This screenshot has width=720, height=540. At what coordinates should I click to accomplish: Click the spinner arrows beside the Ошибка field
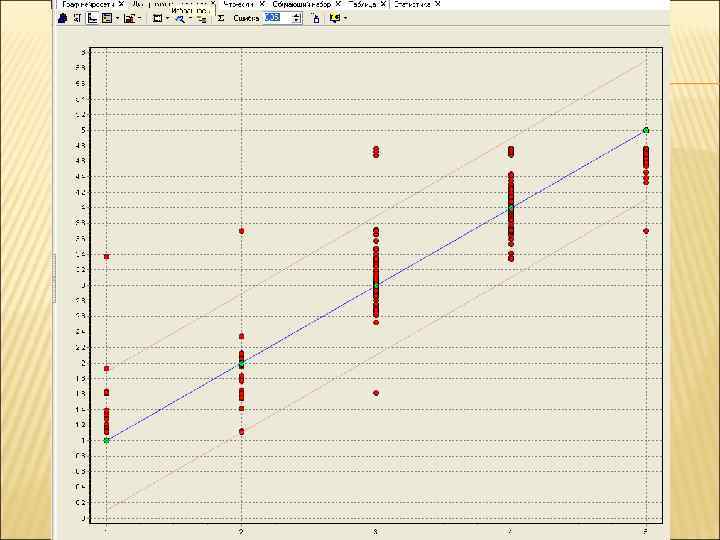[297, 18]
